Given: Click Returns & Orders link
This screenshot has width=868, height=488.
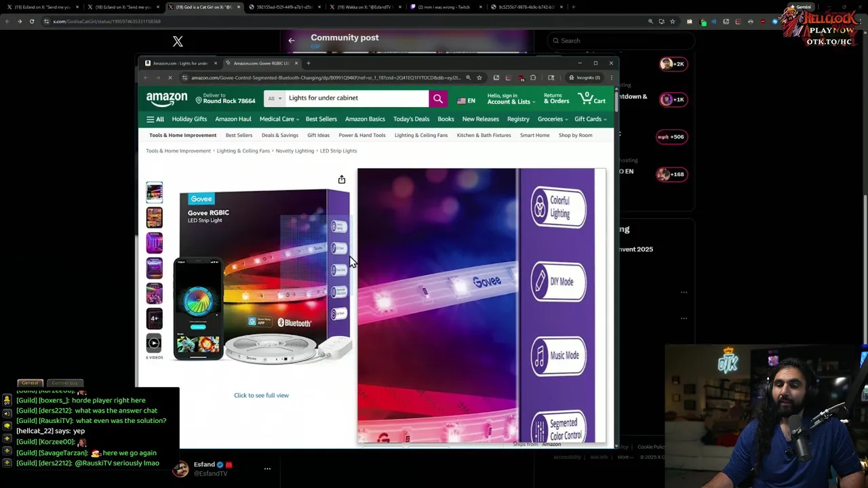Looking at the screenshot, I should [556, 99].
